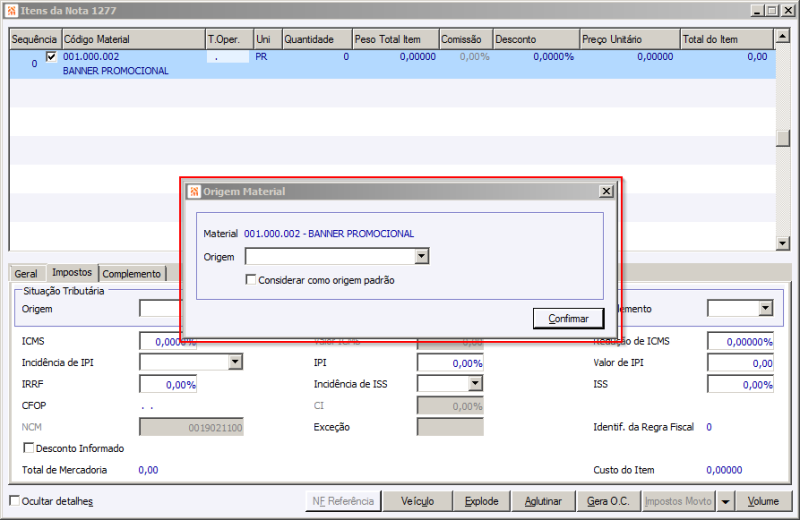Open the Complemento tab

[132, 274]
